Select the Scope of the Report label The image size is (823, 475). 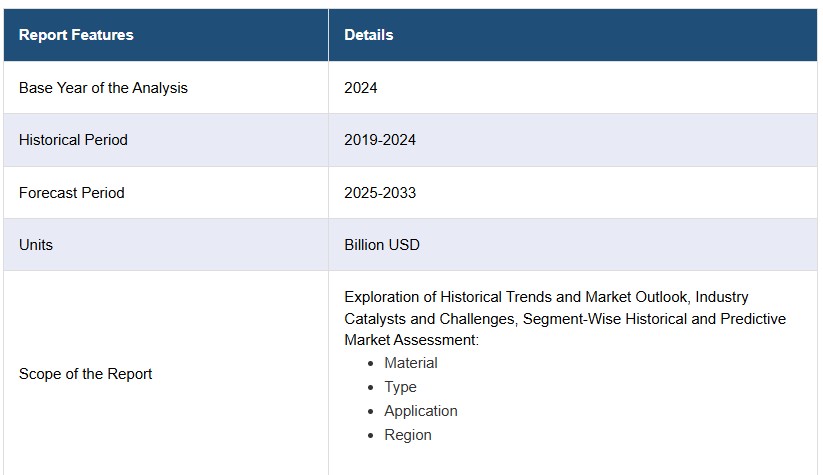[85, 374]
